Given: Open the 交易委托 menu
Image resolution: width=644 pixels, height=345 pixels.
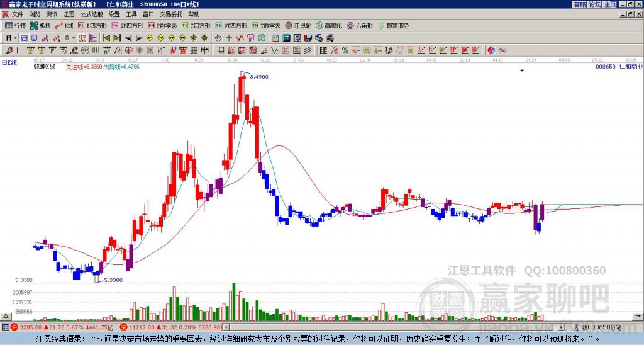Looking at the screenshot, I should (x=171, y=14).
